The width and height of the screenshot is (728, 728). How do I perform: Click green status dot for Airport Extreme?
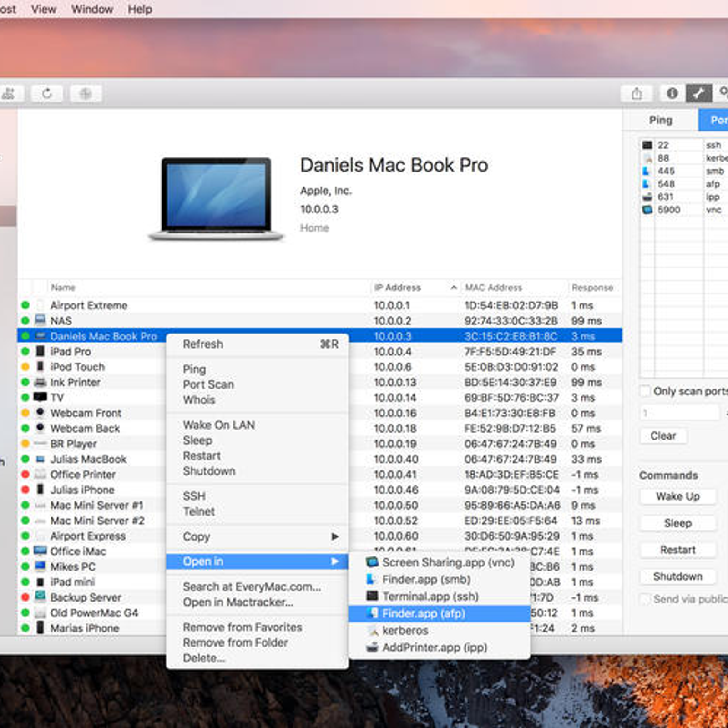[x=25, y=305]
